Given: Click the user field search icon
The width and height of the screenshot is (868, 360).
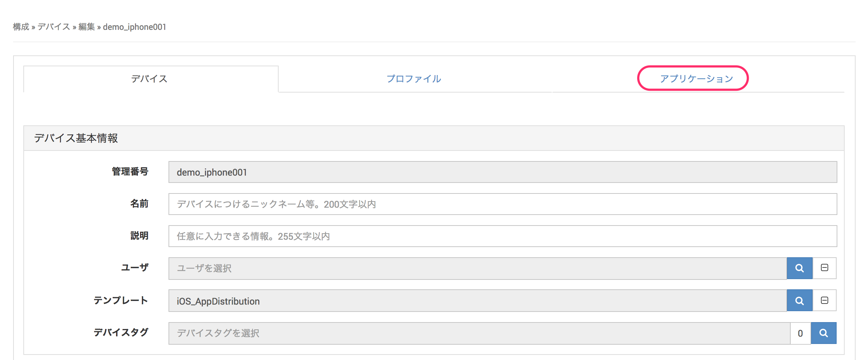Looking at the screenshot, I should tap(799, 268).
